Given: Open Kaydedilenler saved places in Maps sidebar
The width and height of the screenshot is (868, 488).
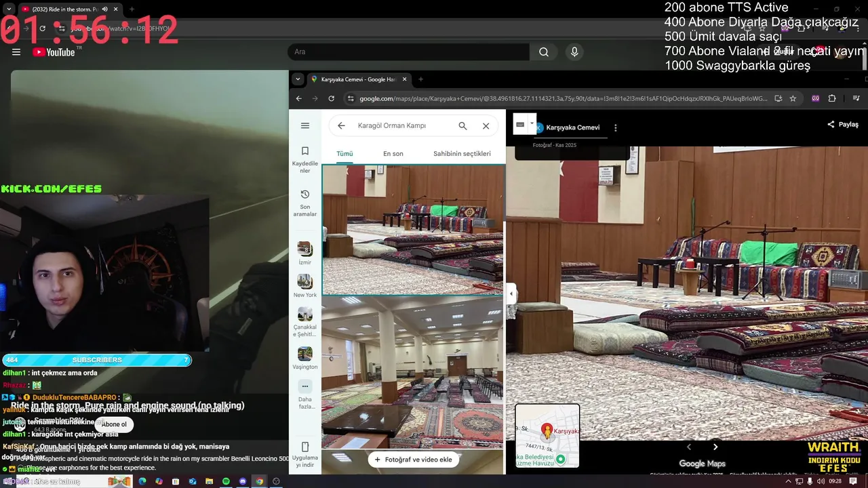Looking at the screenshot, I should [x=305, y=159].
